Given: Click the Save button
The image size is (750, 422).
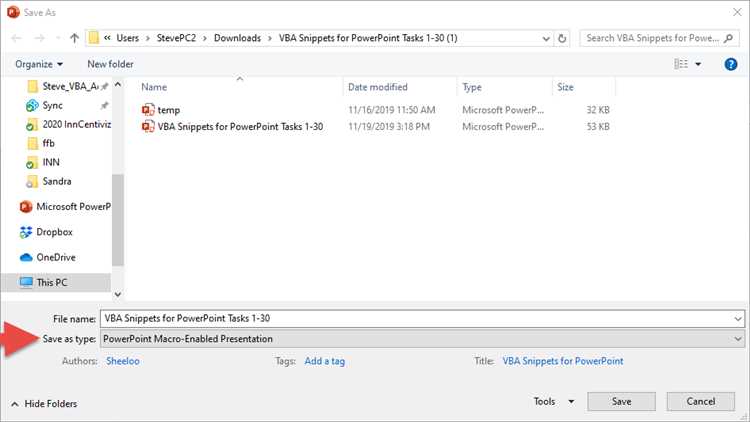Looking at the screenshot, I should tap(621, 401).
